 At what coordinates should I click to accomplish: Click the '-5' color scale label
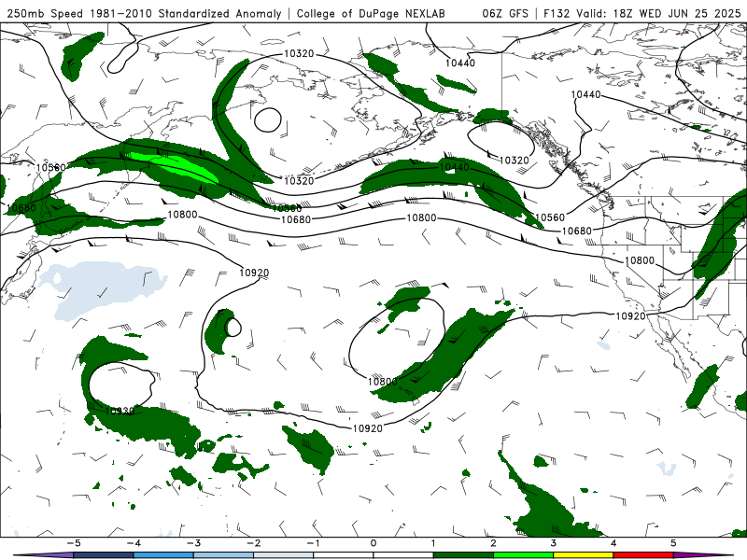[74, 543]
